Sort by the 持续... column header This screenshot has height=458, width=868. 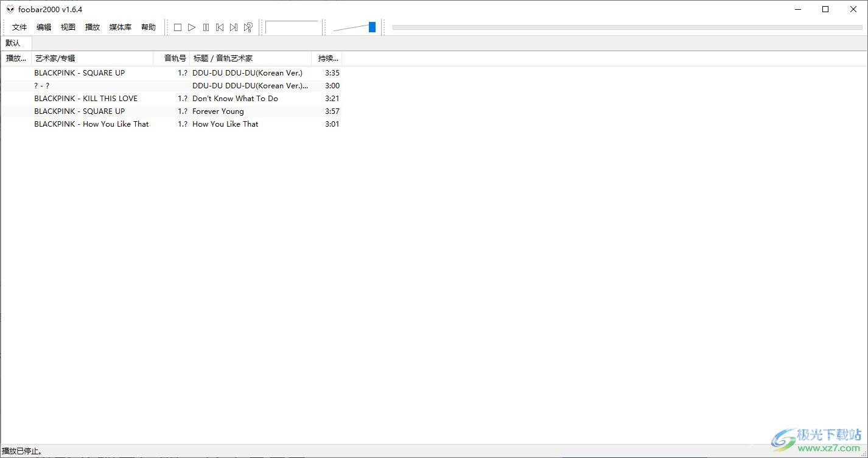click(327, 58)
